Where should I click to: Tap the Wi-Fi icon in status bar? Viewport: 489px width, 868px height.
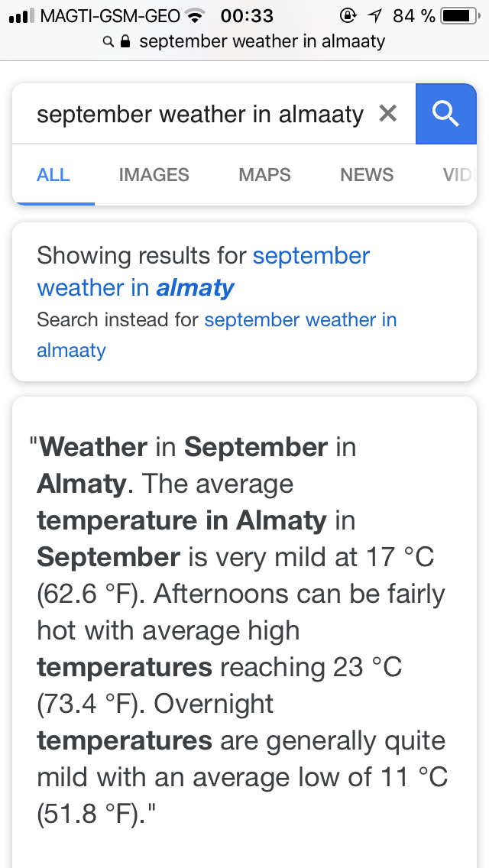(x=196, y=15)
